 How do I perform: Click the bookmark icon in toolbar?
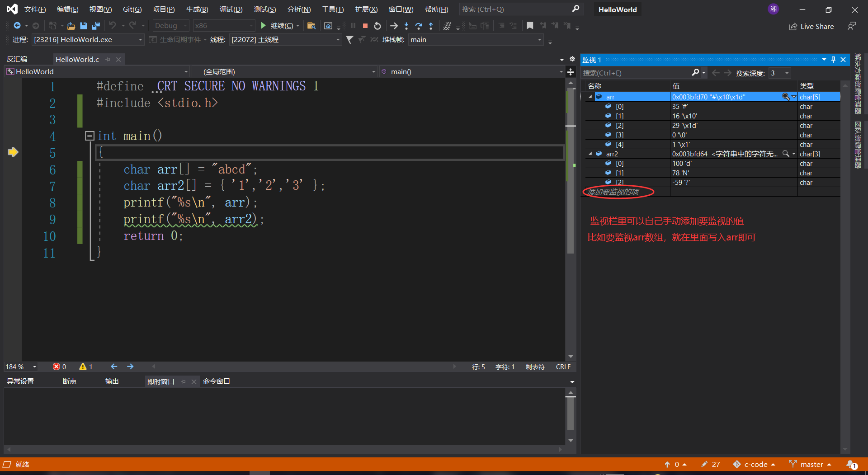tap(530, 26)
